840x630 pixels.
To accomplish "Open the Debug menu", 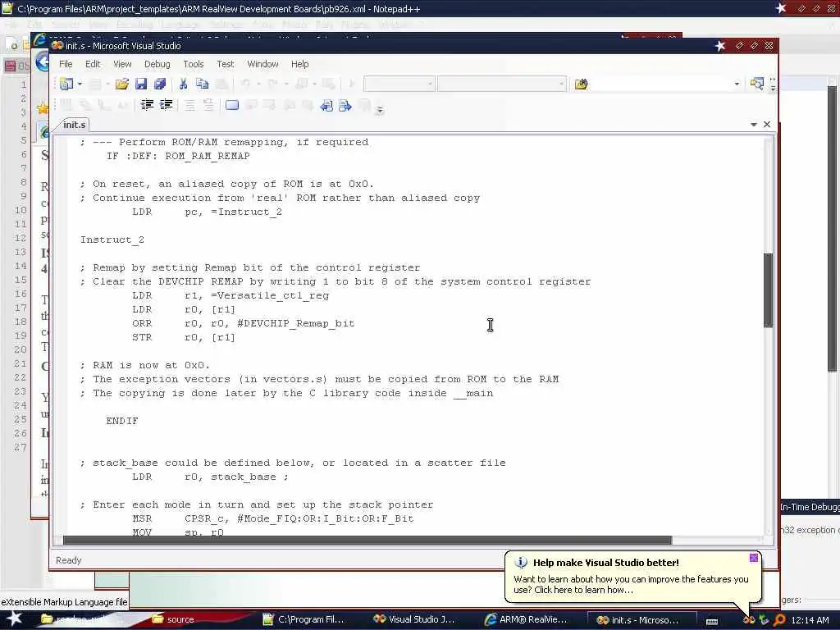I will point(157,64).
